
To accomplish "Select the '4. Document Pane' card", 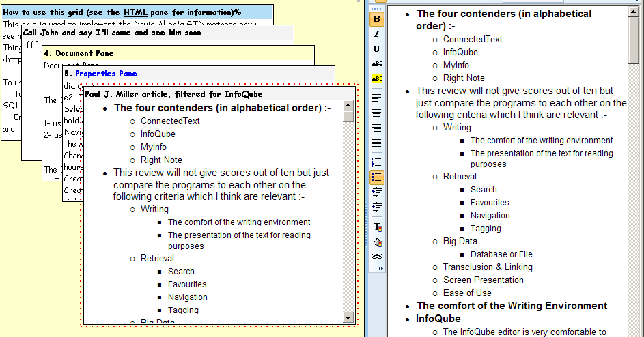I will click(x=178, y=53).
